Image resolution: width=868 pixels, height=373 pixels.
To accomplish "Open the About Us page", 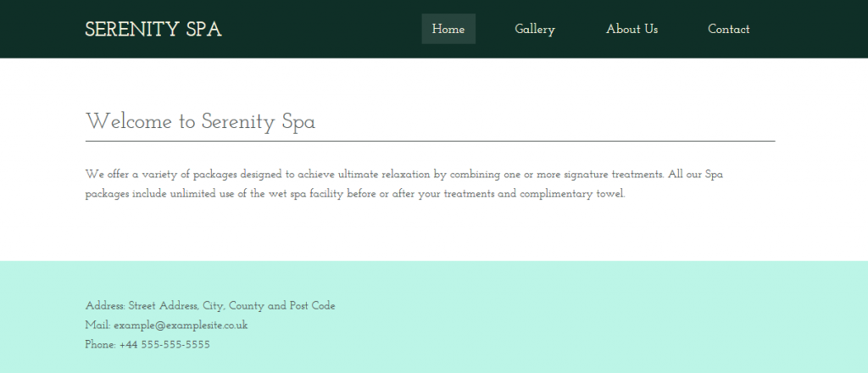I will pyautogui.click(x=632, y=29).
